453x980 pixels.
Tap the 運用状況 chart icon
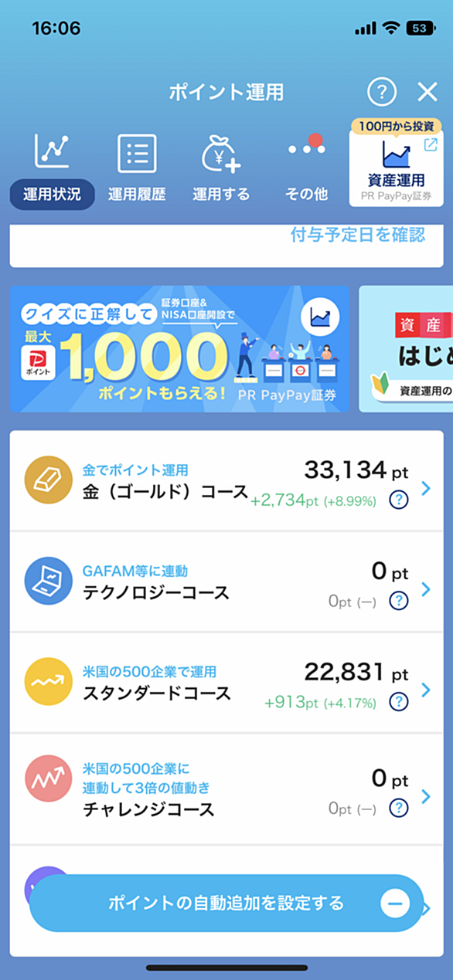click(x=52, y=152)
